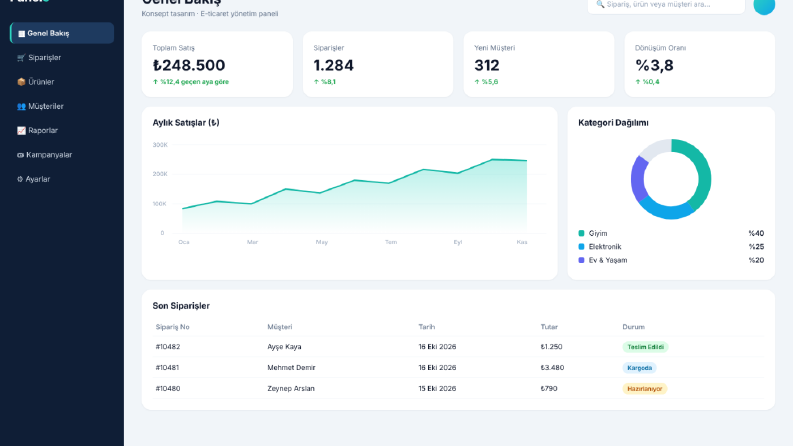
Task: Select Müşteriler in sidebar
Action: coord(62,106)
